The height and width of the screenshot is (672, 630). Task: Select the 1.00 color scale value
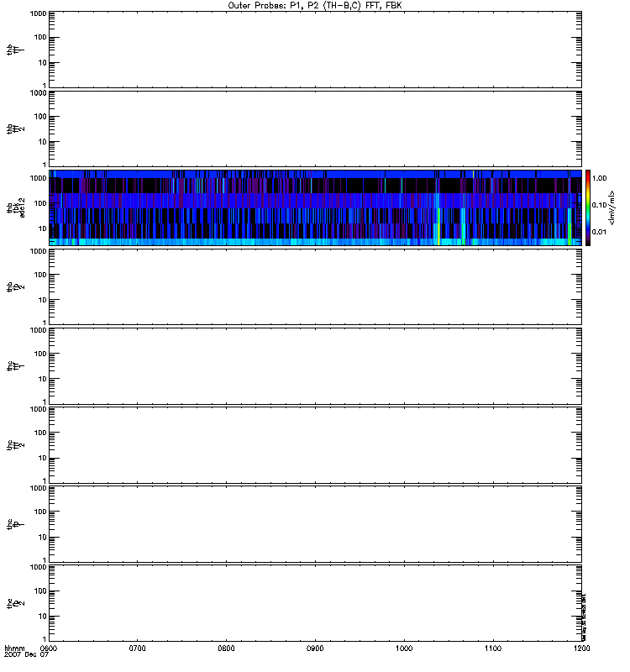pyautogui.click(x=599, y=178)
